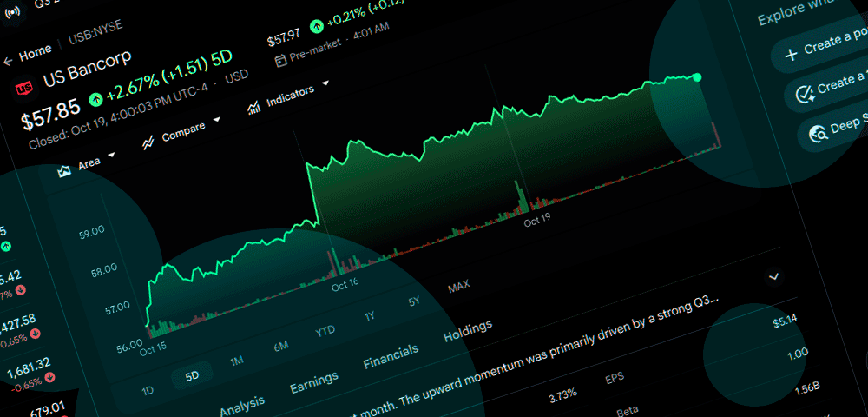Click the Create a portfolio button
868x417 pixels.
(x=820, y=48)
